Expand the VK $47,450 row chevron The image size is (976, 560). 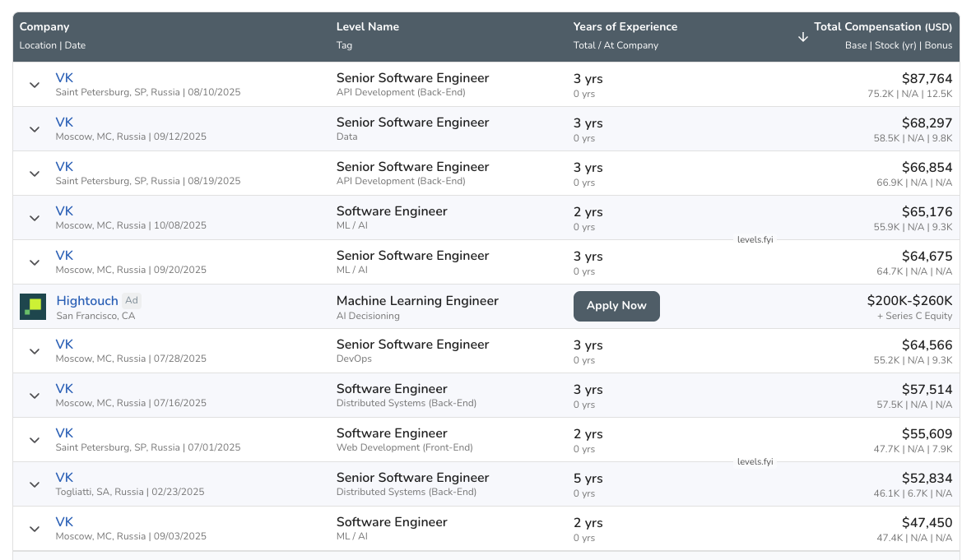(x=35, y=529)
